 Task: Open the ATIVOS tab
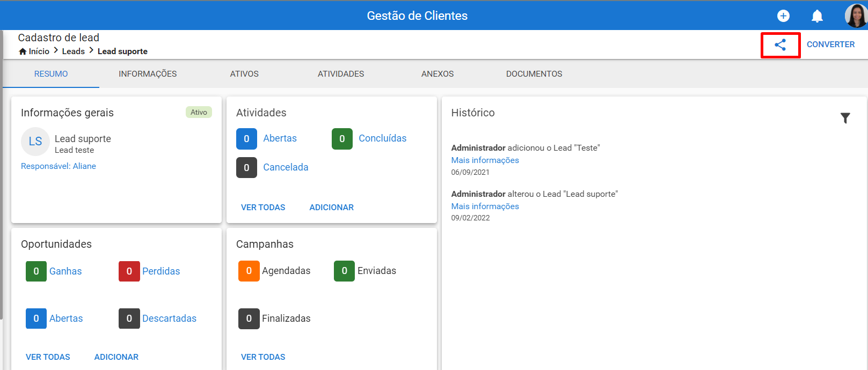point(244,74)
